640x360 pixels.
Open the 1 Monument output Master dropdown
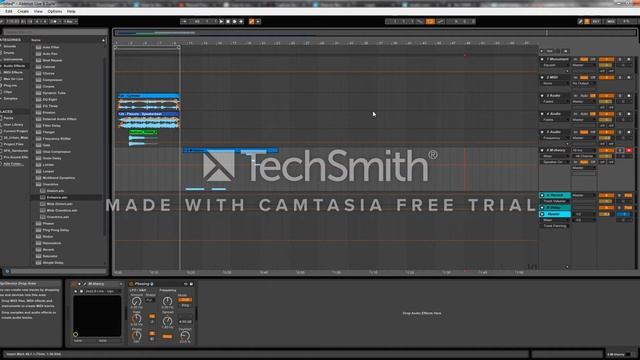(x=584, y=65)
